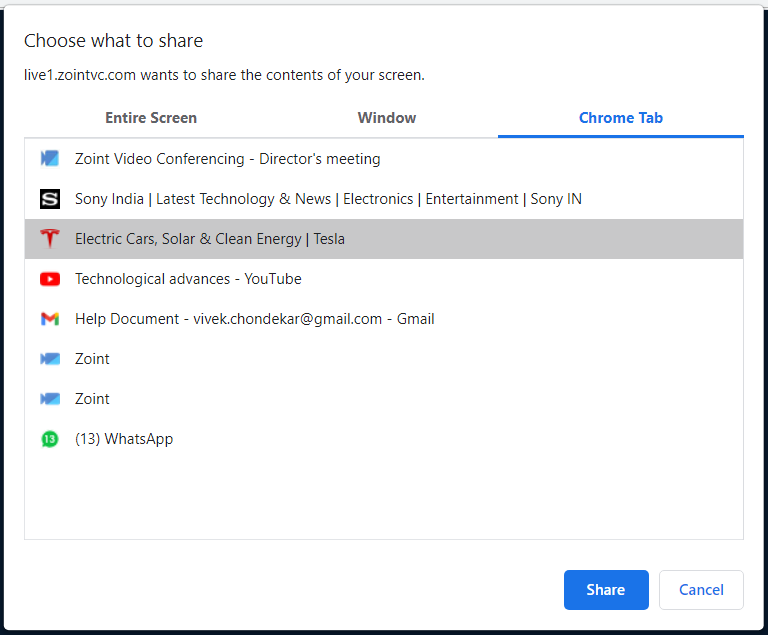Select Technological advances YouTube entry
768x635 pixels.
188,279
